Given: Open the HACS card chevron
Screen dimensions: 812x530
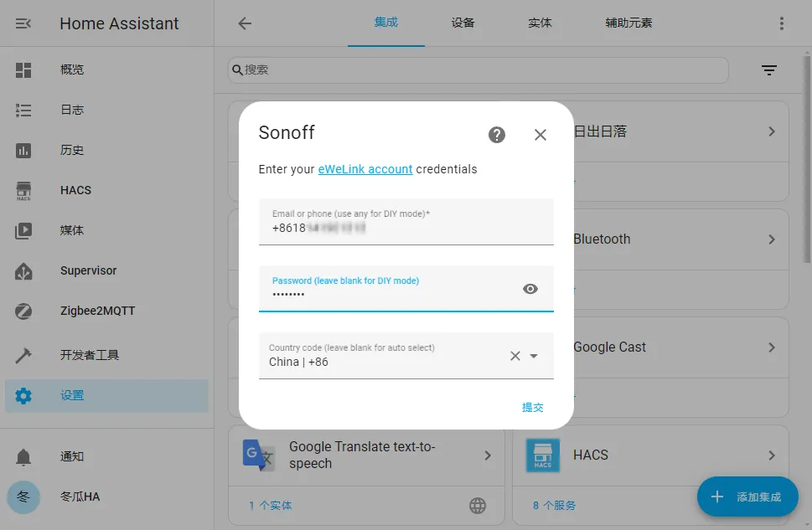Looking at the screenshot, I should pyautogui.click(x=772, y=455).
